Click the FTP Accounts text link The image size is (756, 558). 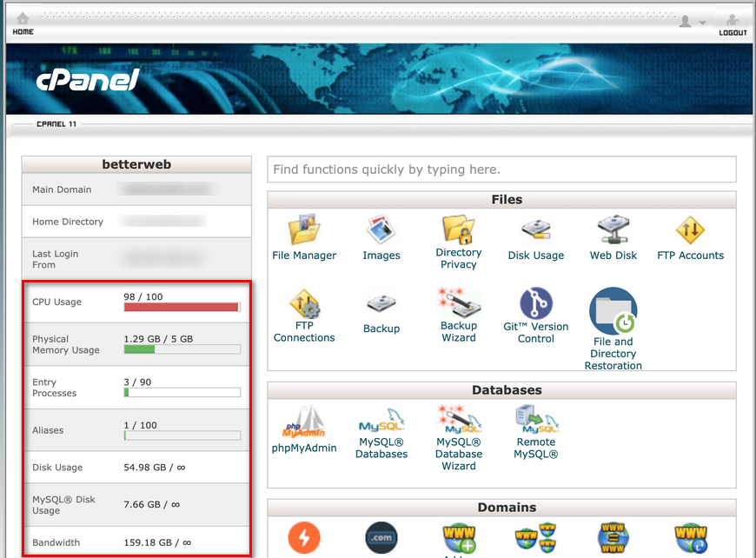tap(690, 256)
